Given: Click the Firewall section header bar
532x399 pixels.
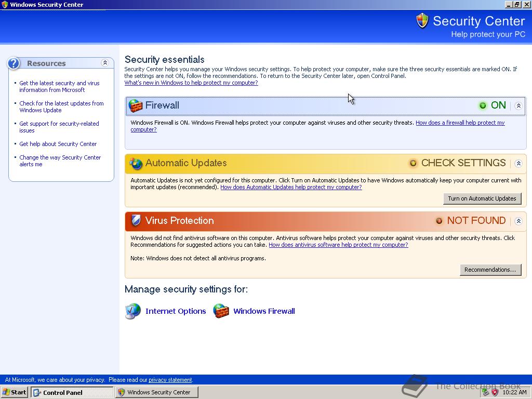Looking at the screenshot, I should [x=326, y=105].
